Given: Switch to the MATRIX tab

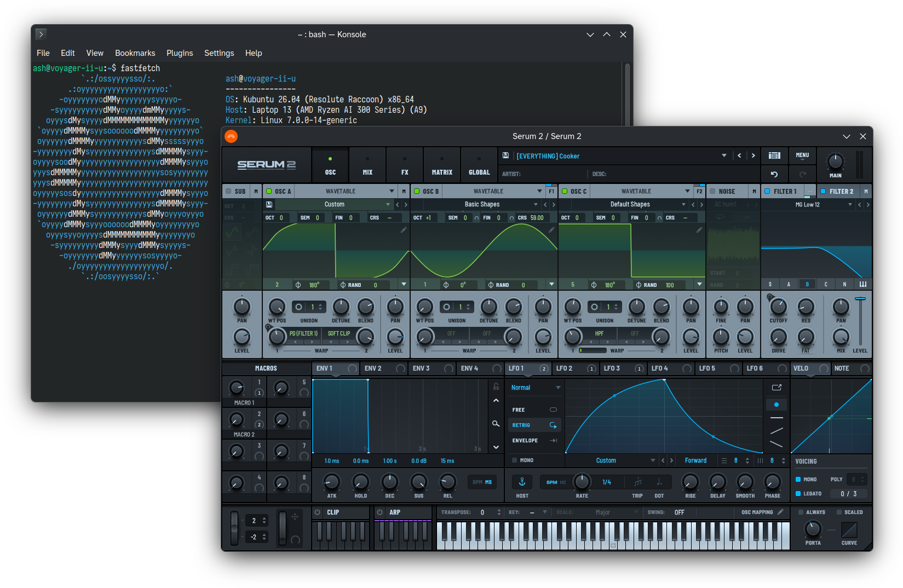Looking at the screenshot, I should point(442,165).
